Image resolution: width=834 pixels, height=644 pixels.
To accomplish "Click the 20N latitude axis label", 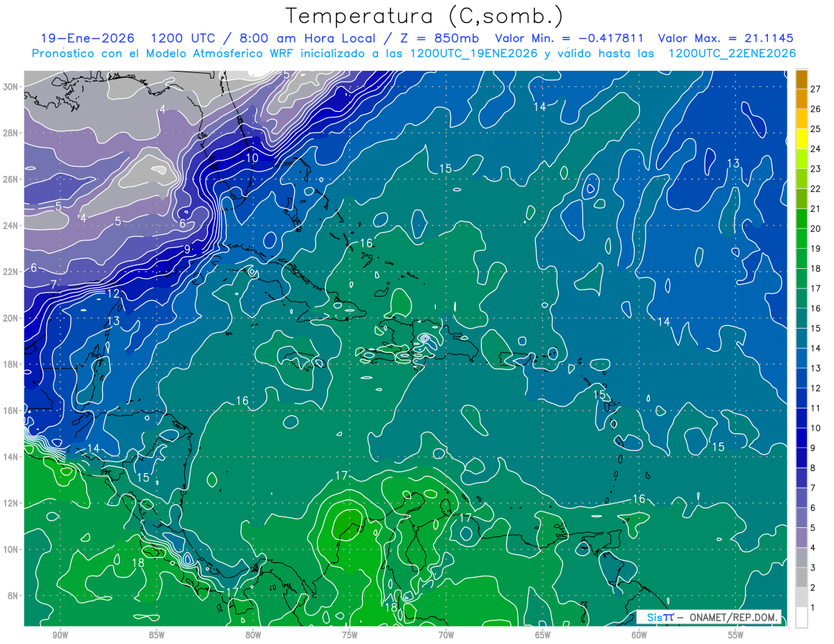I will (x=11, y=318).
